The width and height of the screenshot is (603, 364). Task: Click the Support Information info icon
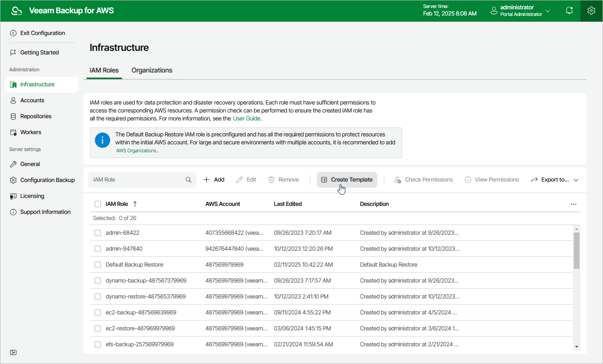point(13,212)
